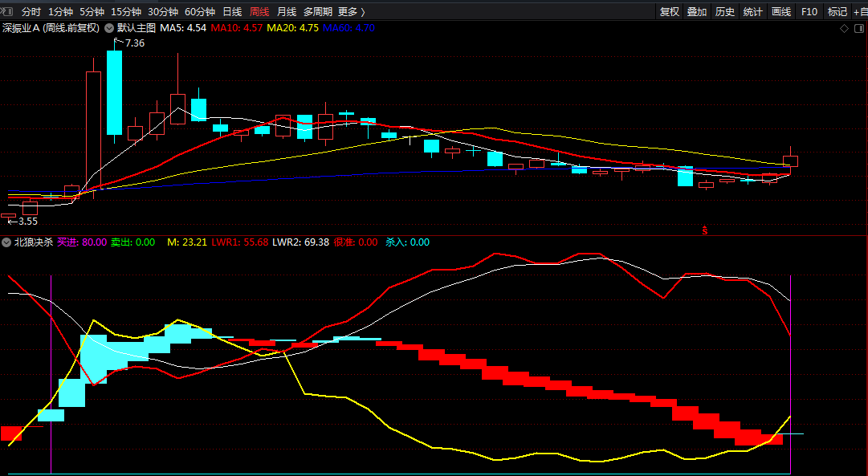Click the LWR2: 69.38 indicator value
Screen dimensions: 868x476
[x=300, y=242]
